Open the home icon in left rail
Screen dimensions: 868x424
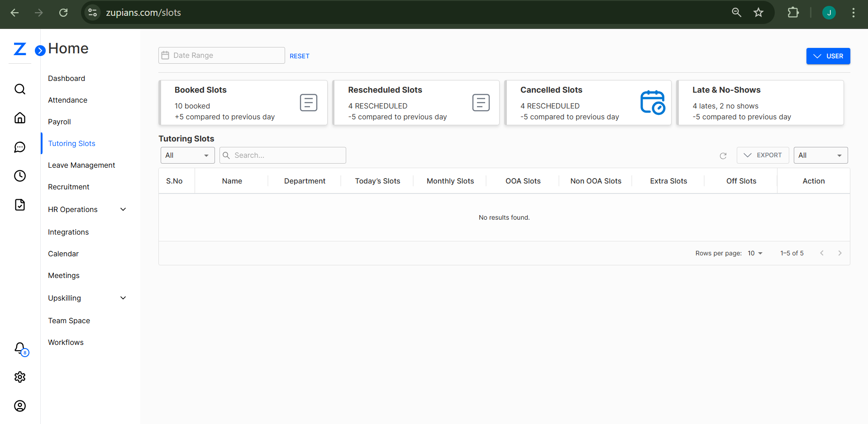pyautogui.click(x=20, y=118)
